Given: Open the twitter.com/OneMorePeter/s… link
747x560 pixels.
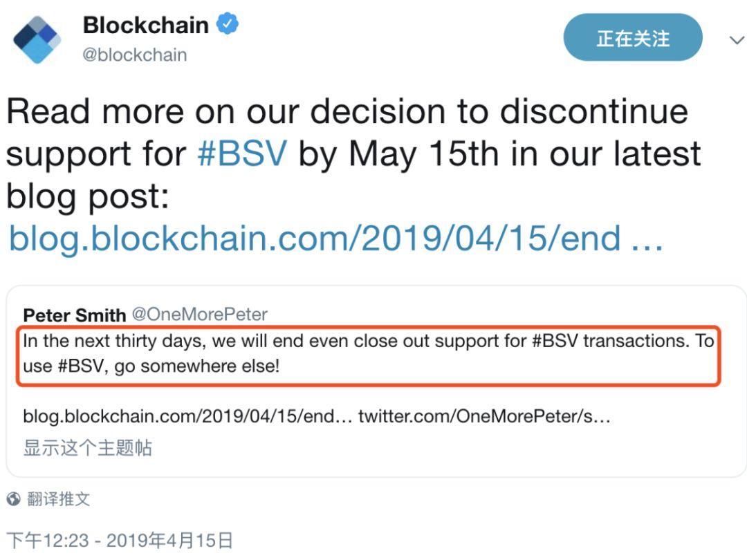Looking at the screenshot, I should pos(484,416).
